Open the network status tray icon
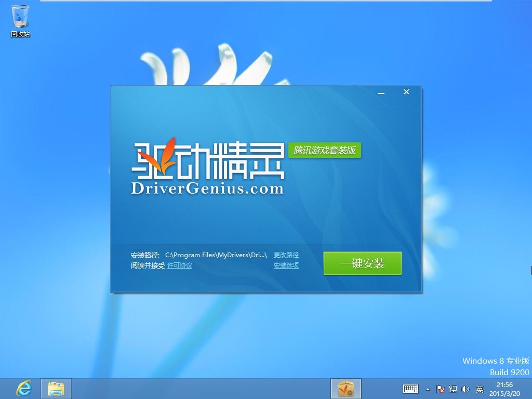The width and height of the screenshot is (532, 399). click(453, 389)
